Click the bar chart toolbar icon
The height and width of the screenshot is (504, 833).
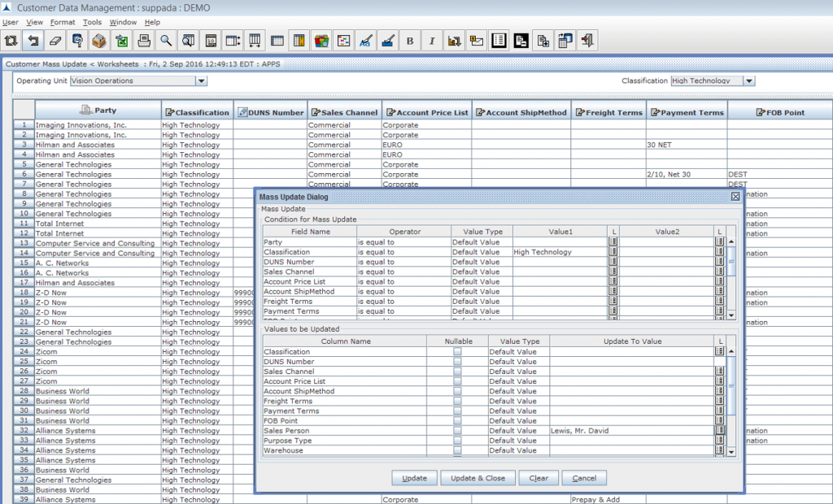click(x=454, y=40)
